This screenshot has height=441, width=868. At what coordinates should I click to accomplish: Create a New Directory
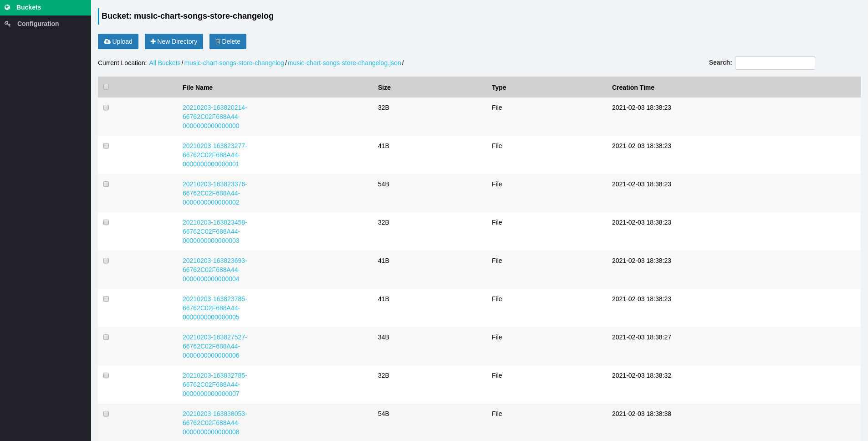[x=174, y=41]
